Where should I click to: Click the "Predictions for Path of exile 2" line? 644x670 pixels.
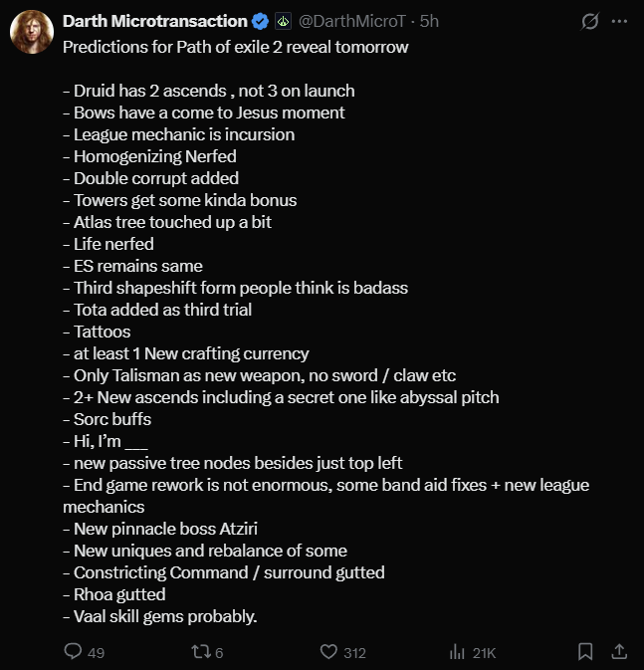235,47
